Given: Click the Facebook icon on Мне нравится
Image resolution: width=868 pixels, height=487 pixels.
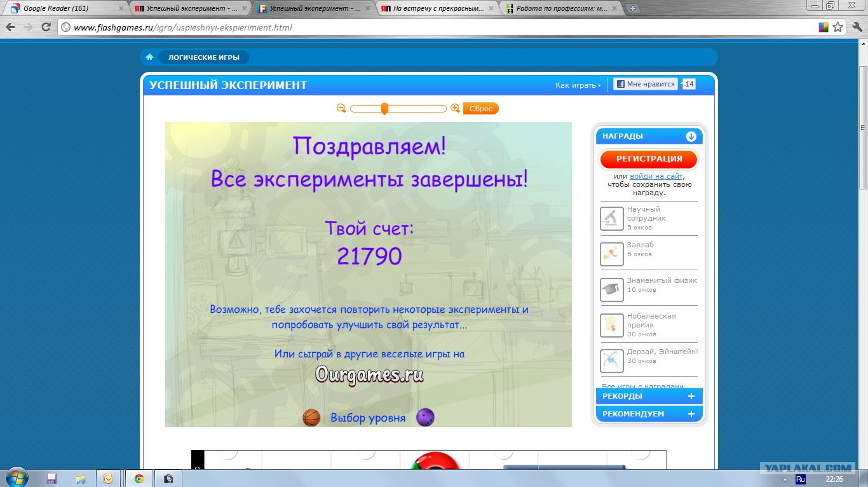Looking at the screenshot, I should pos(620,84).
